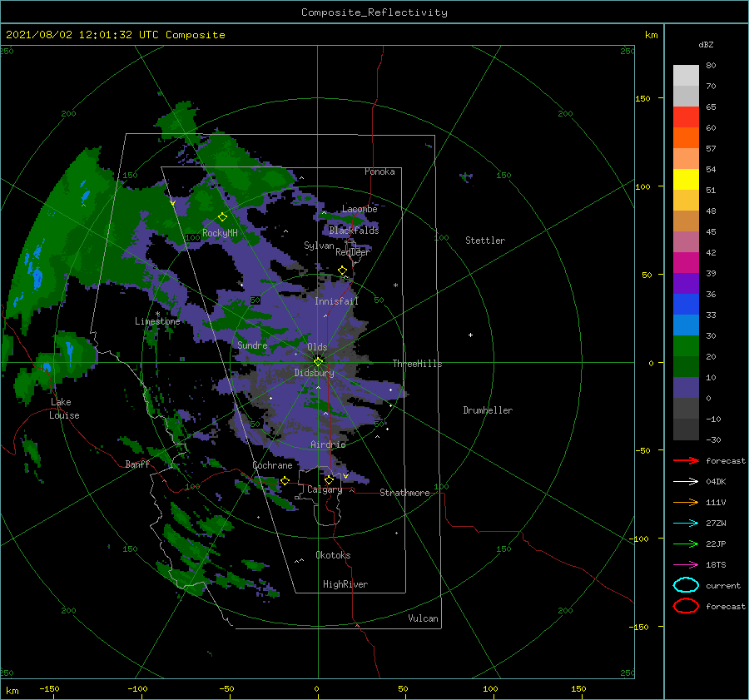This screenshot has width=749, height=700.
Task: Click the cyan current ellipse icon
Action: tap(686, 585)
